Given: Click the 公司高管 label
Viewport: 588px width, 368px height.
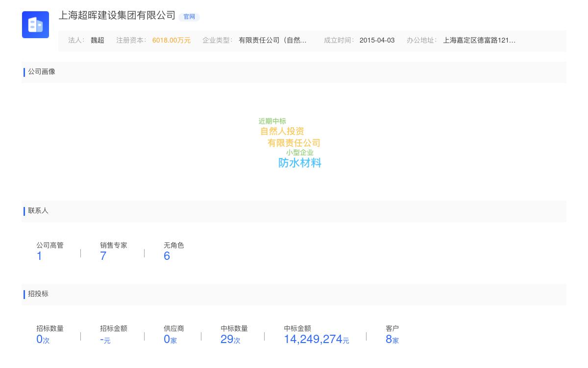Looking at the screenshot, I should [50, 246].
